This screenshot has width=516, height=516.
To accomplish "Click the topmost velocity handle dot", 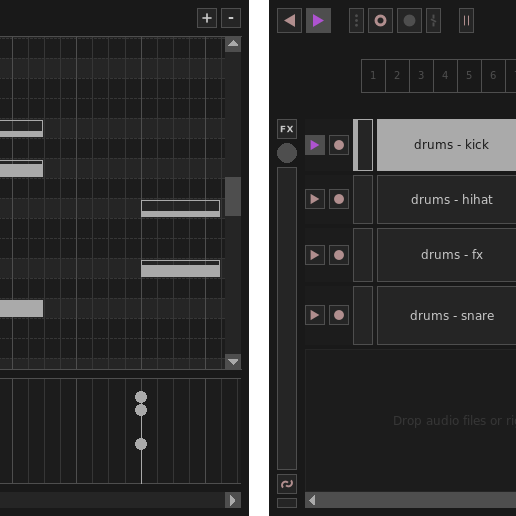I will [141, 397].
